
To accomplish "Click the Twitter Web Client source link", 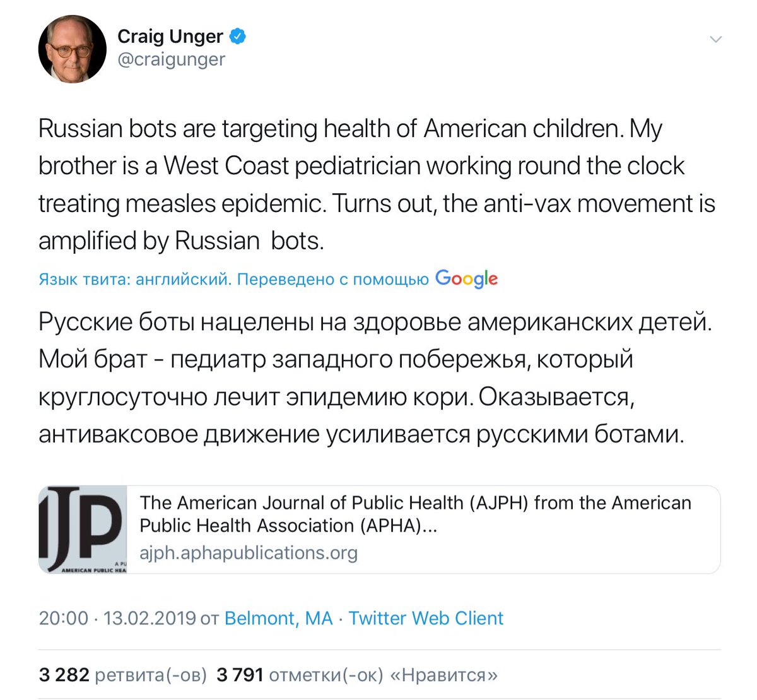I will [426, 618].
